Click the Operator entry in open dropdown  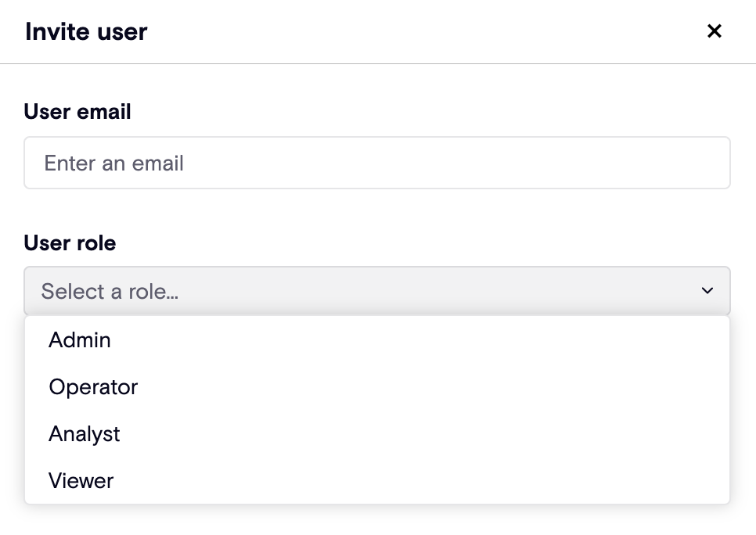(93, 387)
